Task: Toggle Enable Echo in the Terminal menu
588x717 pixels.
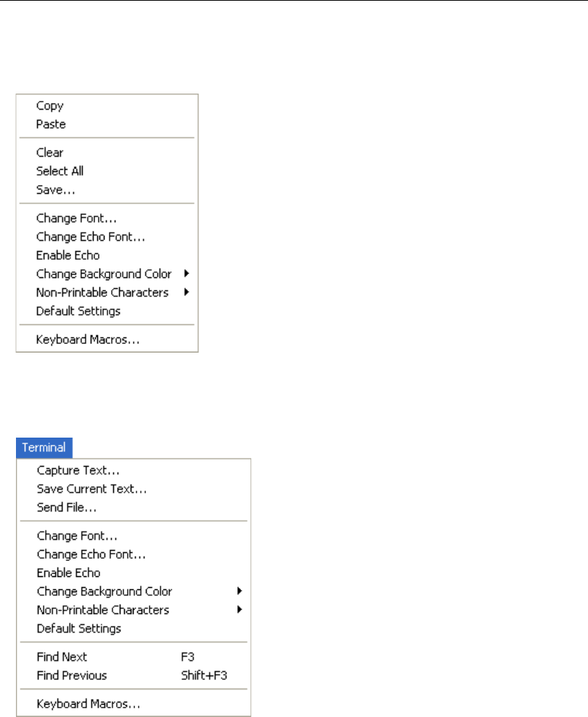Action: point(68,573)
